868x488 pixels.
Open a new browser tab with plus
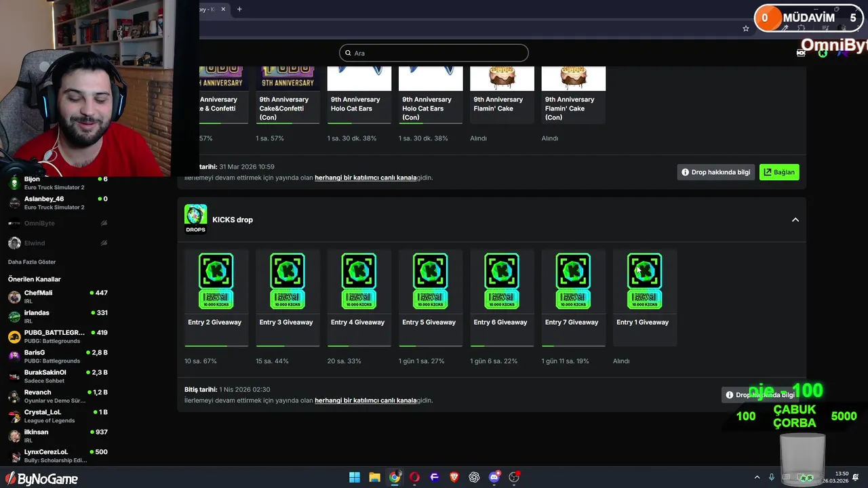(x=239, y=9)
